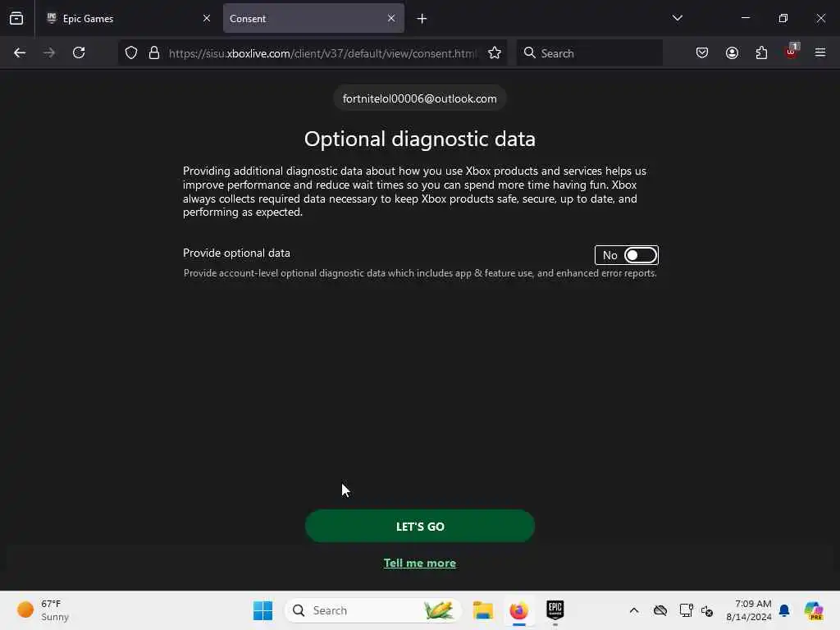Click the forward navigation arrow

point(49,52)
